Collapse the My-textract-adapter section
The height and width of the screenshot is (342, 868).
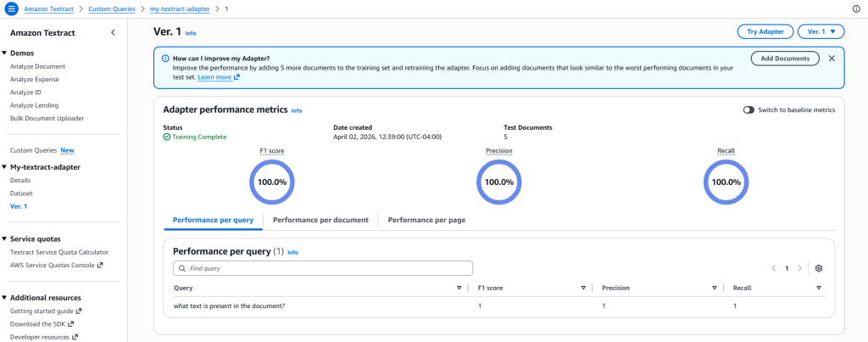[4, 167]
